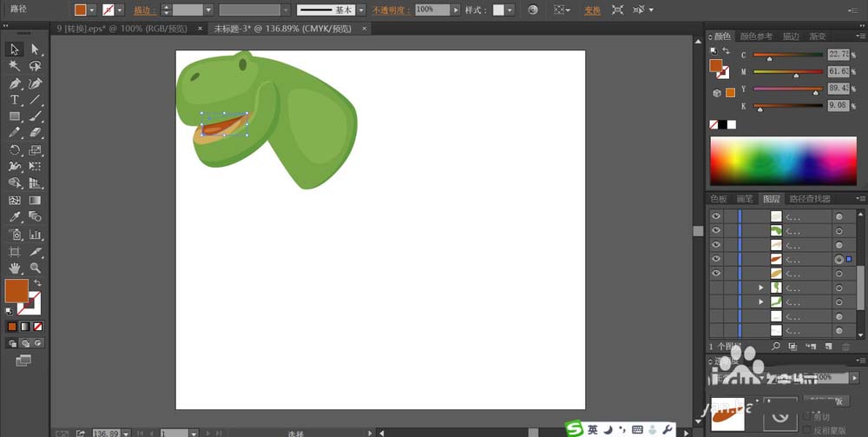Expand the first collapsed green sublayer group

pyautogui.click(x=761, y=287)
